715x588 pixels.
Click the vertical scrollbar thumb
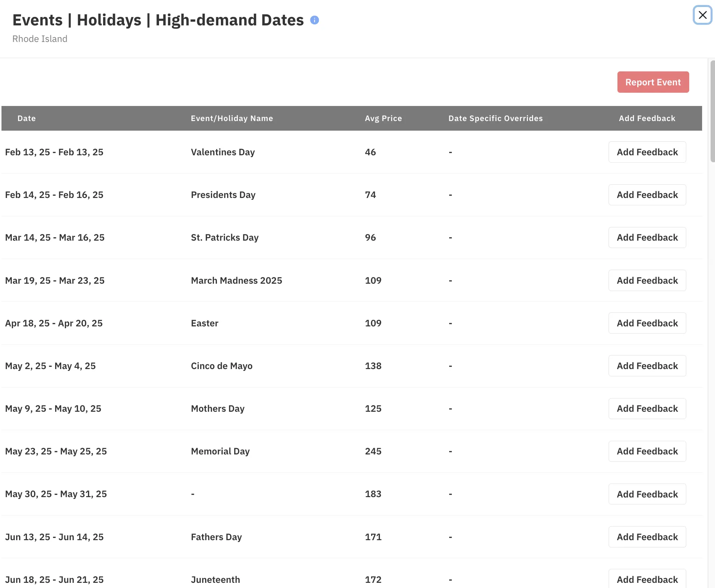[712, 111]
